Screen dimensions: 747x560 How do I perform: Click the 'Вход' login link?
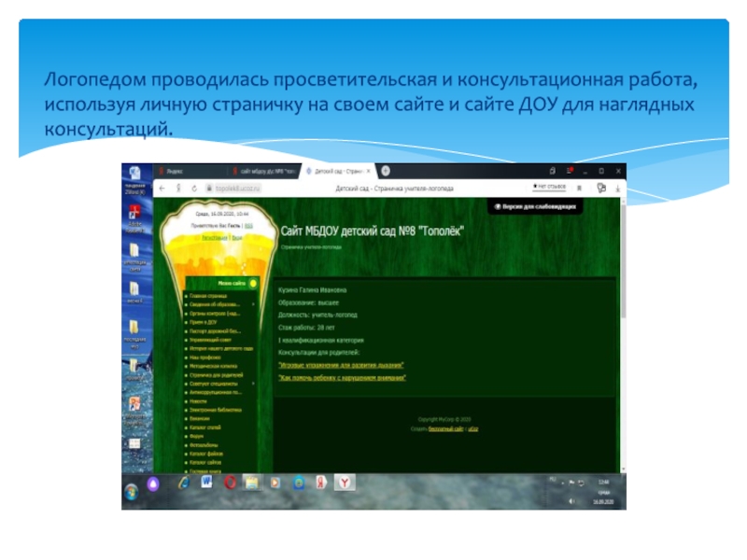237,238
